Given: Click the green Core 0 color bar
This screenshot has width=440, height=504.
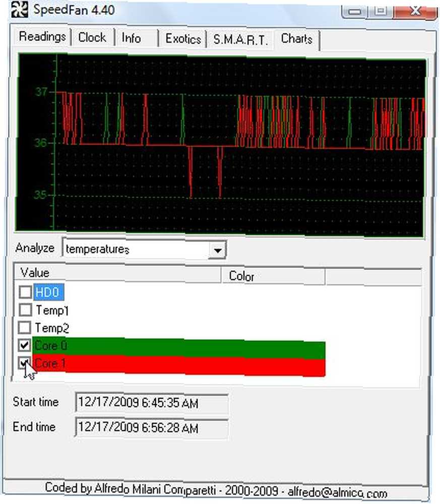Looking at the screenshot, I should tap(179, 348).
